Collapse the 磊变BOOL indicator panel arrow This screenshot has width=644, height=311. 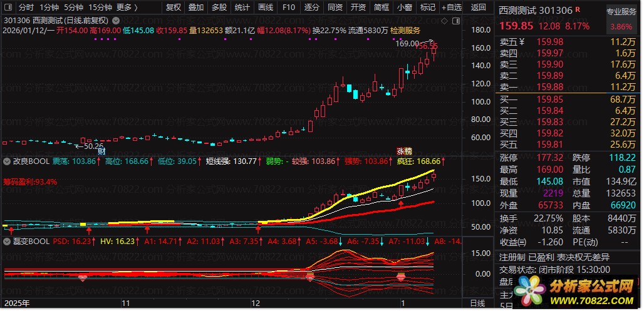click(6, 242)
